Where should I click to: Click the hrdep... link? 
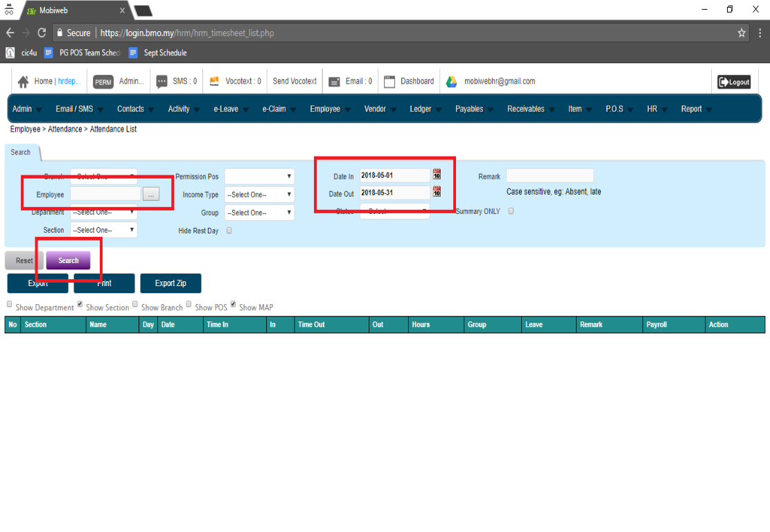pyautogui.click(x=70, y=81)
